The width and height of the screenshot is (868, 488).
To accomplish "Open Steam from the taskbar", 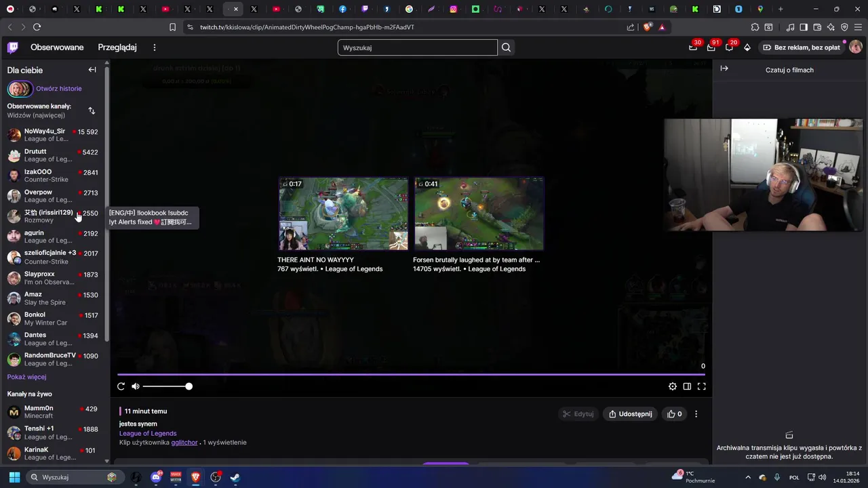I will [235, 477].
